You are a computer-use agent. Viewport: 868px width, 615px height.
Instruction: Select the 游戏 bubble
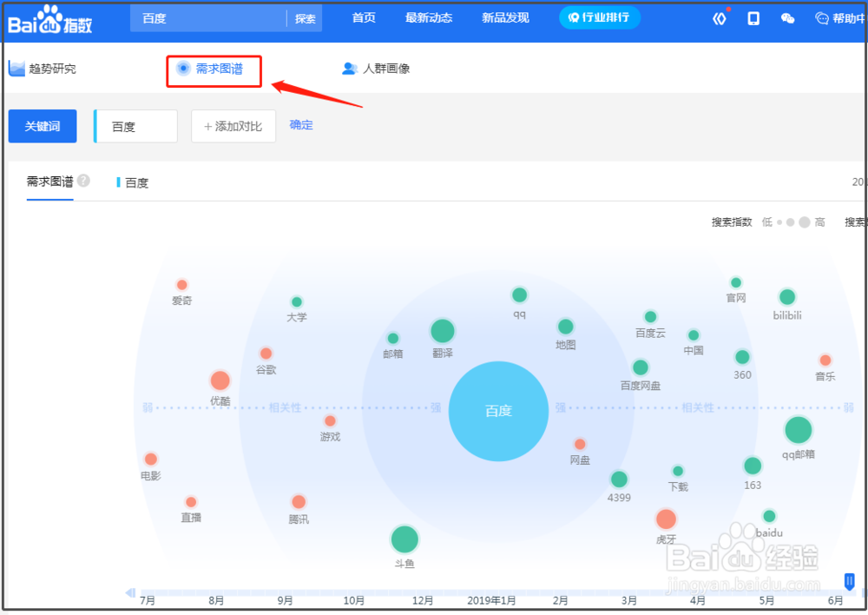point(330,421)
